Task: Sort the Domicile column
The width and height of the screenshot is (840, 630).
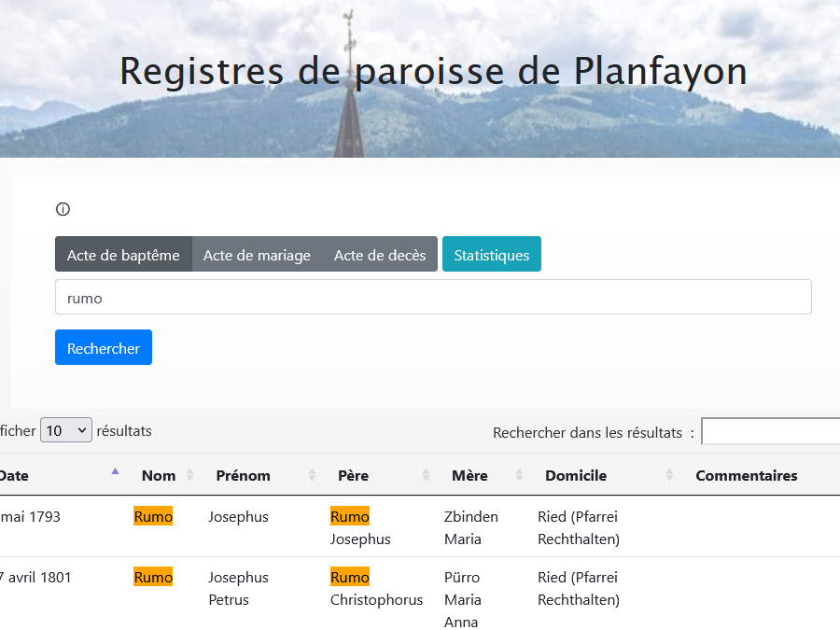Action: pos(669,475)
